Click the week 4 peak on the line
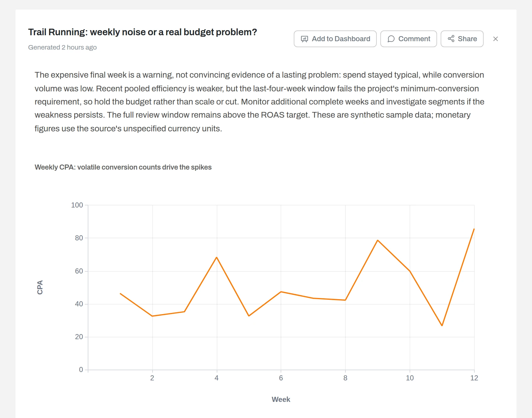 coord(216,257)
